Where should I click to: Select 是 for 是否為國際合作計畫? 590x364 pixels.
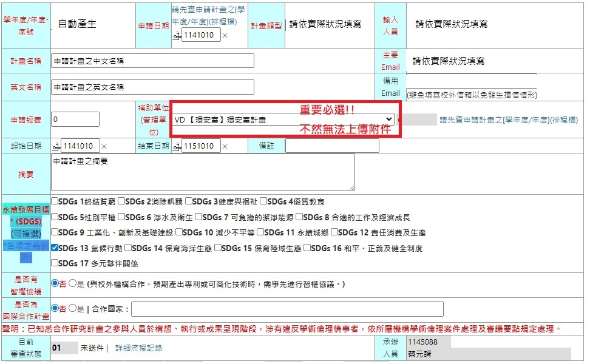(x=72, y=309)
